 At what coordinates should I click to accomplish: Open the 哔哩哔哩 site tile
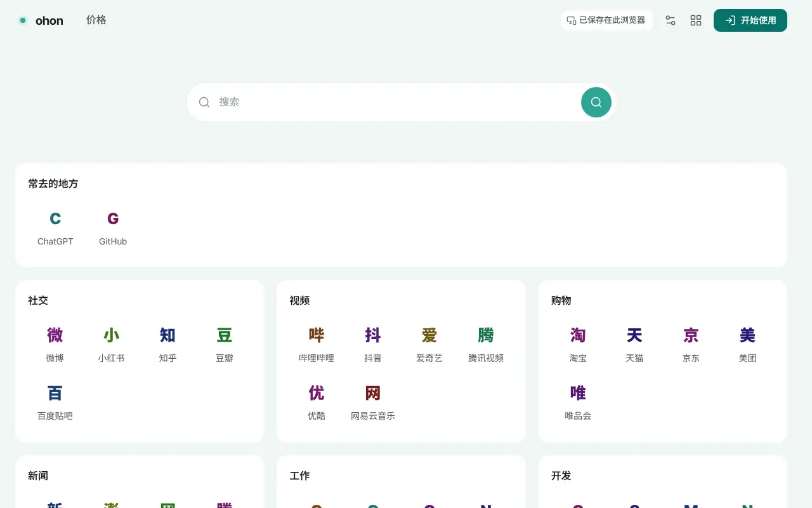[x=317, y=345]
